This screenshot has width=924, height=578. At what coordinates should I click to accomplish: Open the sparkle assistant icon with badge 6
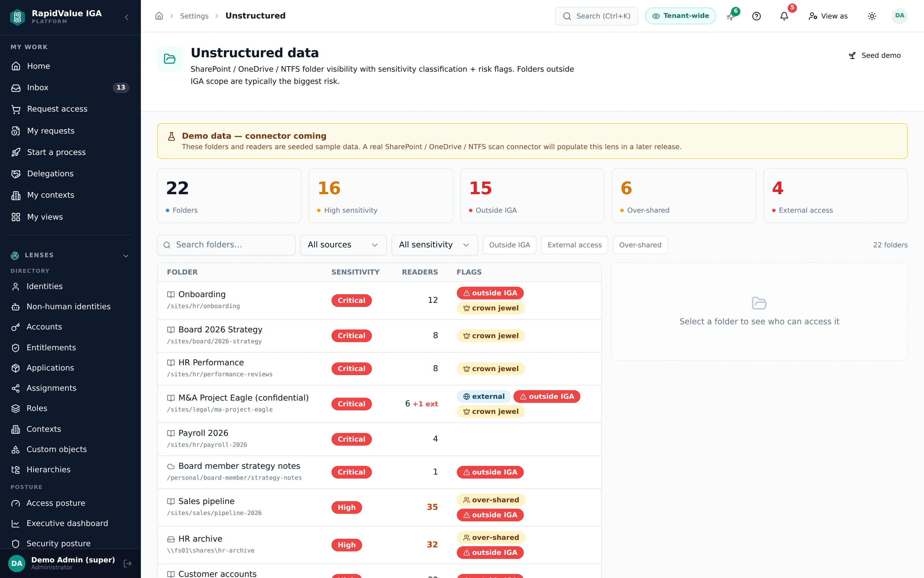pyautogui.click(x=731, y=16)
